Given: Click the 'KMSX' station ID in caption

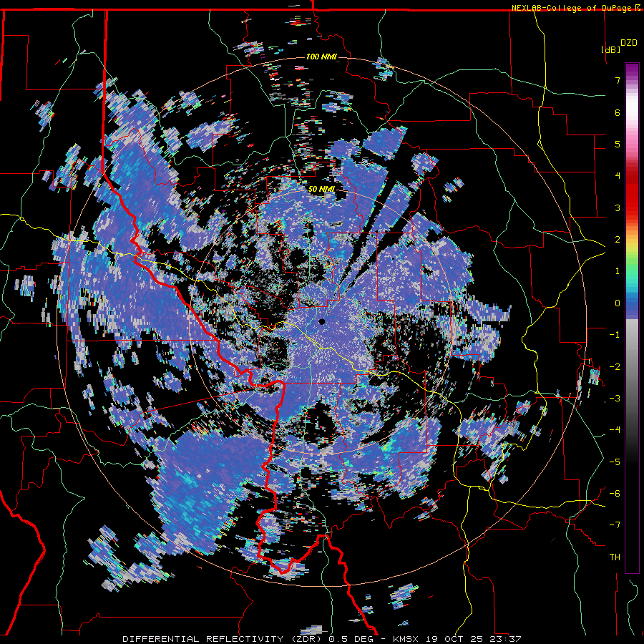Looking at the screenshot, I should (406, 639).
